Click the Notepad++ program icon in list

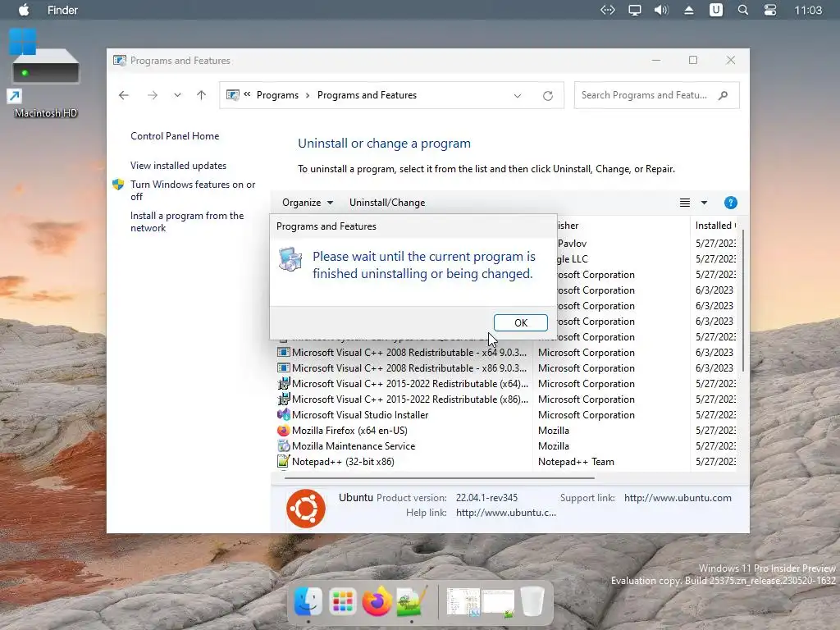tap(283, 461)
